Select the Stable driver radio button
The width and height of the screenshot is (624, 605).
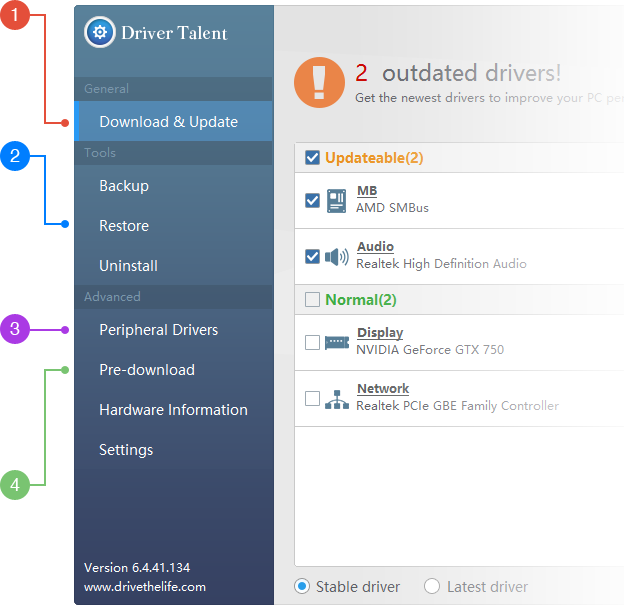tap(302, 586)
